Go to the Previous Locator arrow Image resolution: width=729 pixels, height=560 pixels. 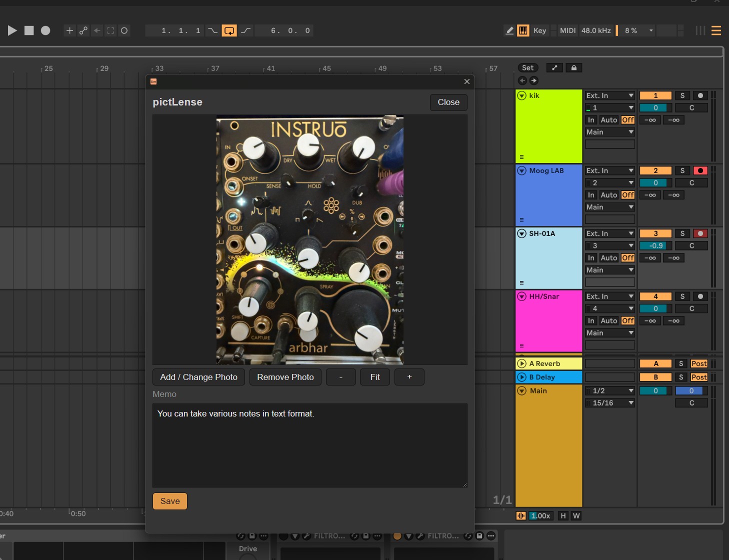(522, 80)
